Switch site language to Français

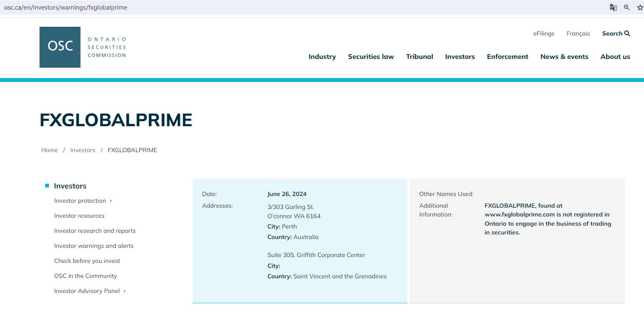[x=578, y=33]
